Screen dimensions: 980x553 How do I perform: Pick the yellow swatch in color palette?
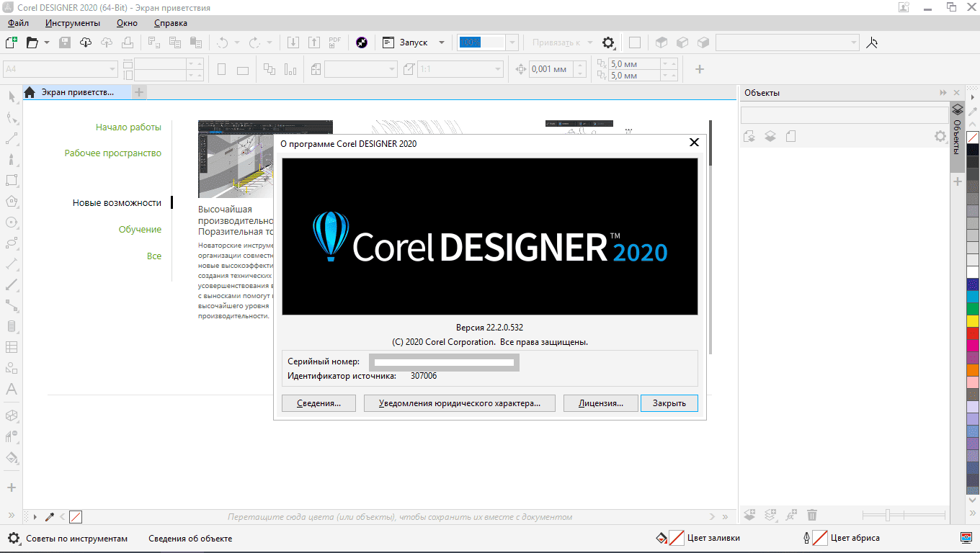click(973, 321)
